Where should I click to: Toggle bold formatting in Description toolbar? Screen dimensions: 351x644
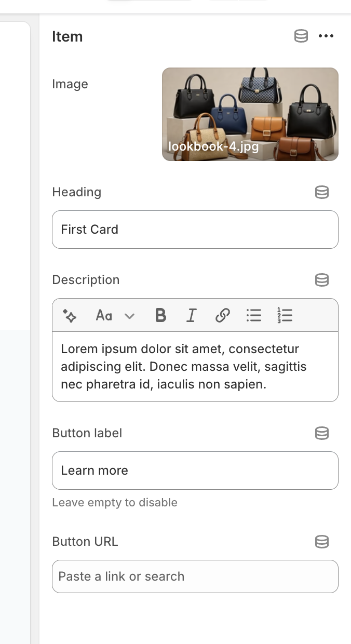[161, 315]
